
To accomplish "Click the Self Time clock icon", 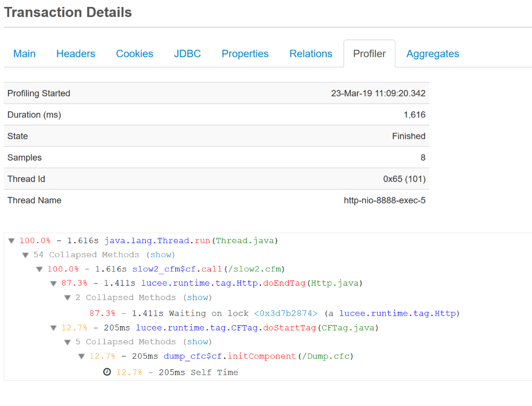I will tap(107, 372).
